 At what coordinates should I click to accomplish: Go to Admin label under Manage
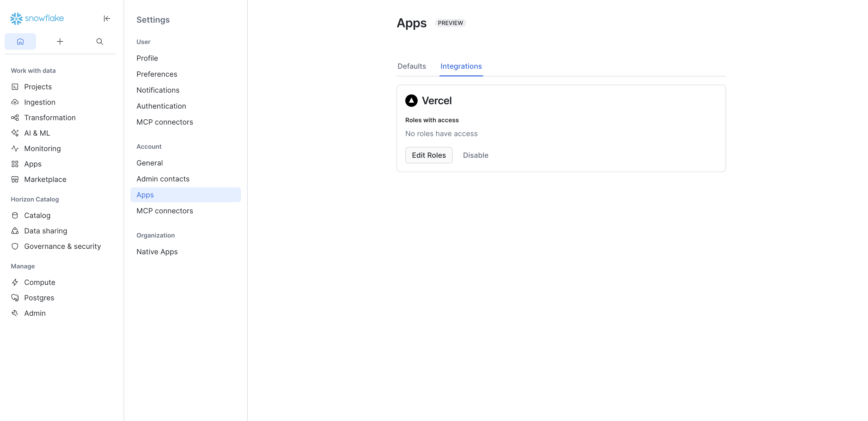[35, 313]
